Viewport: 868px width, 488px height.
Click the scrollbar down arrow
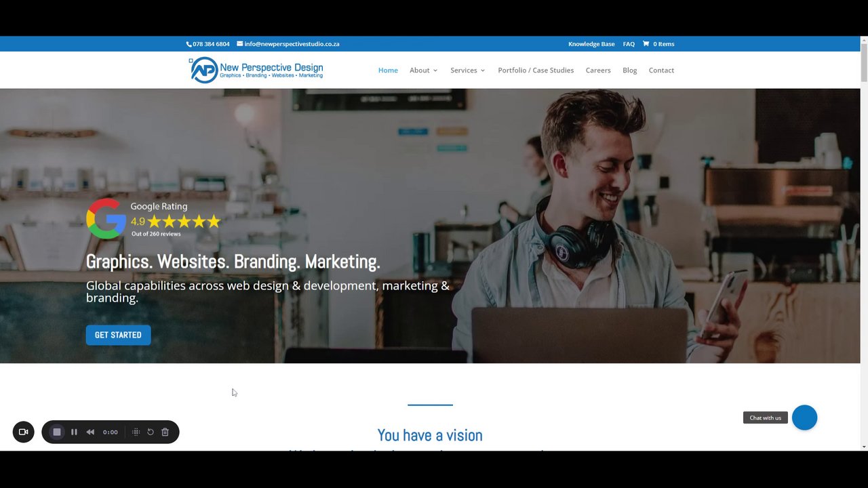[864, 446]
